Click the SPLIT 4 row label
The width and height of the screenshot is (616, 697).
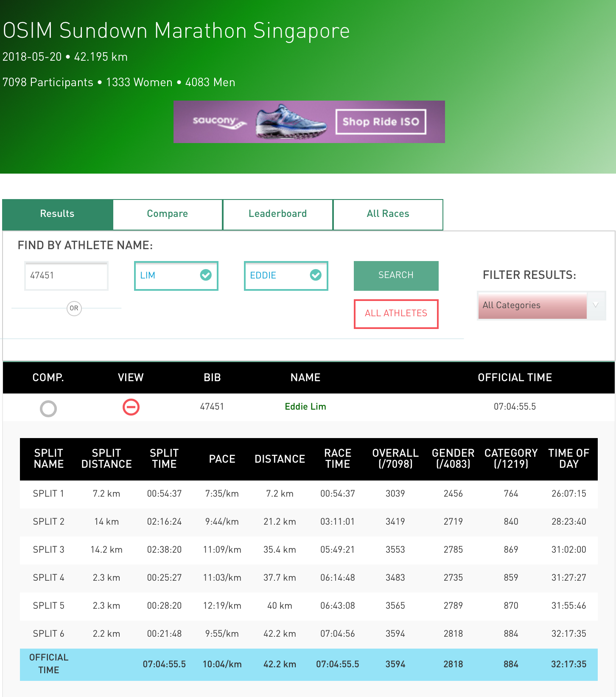(48, 578)
